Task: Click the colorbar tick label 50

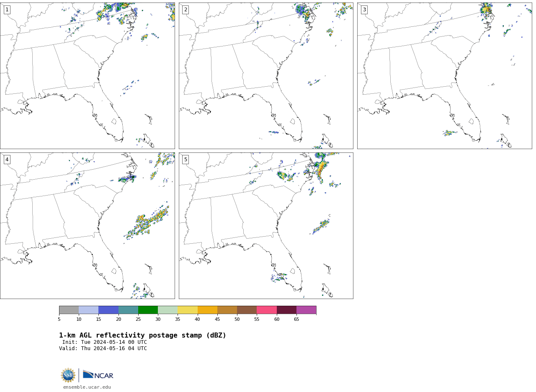Action: point(237,320)
